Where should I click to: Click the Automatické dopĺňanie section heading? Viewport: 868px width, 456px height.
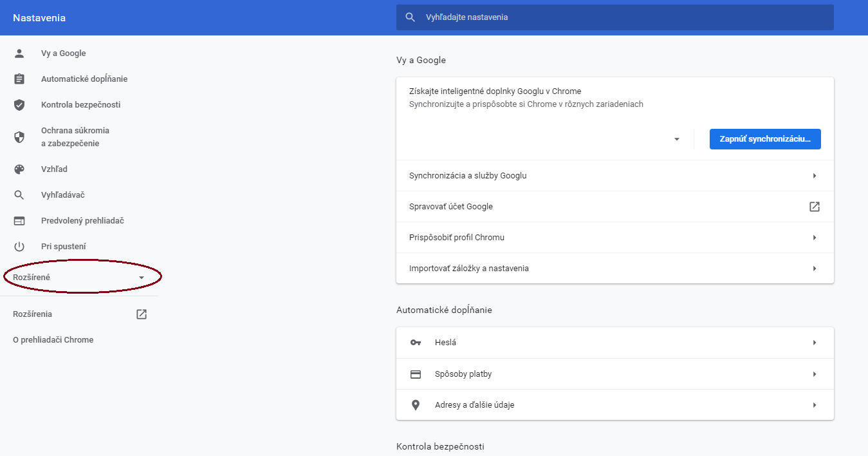click(444, 310)
